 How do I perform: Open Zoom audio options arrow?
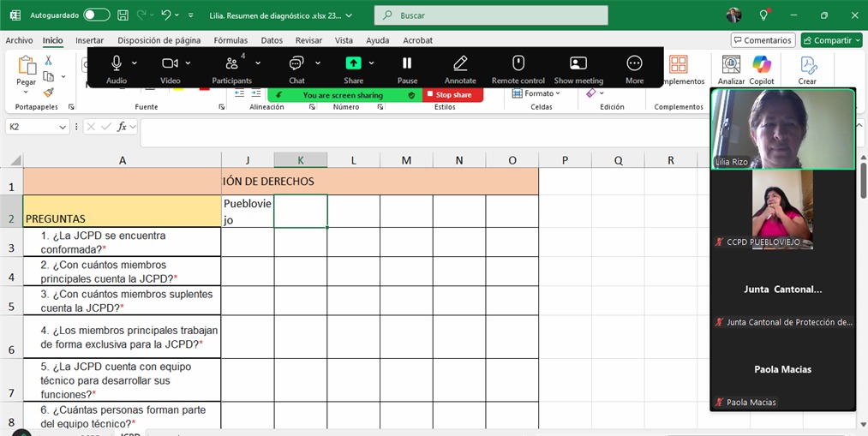point(135,63)
